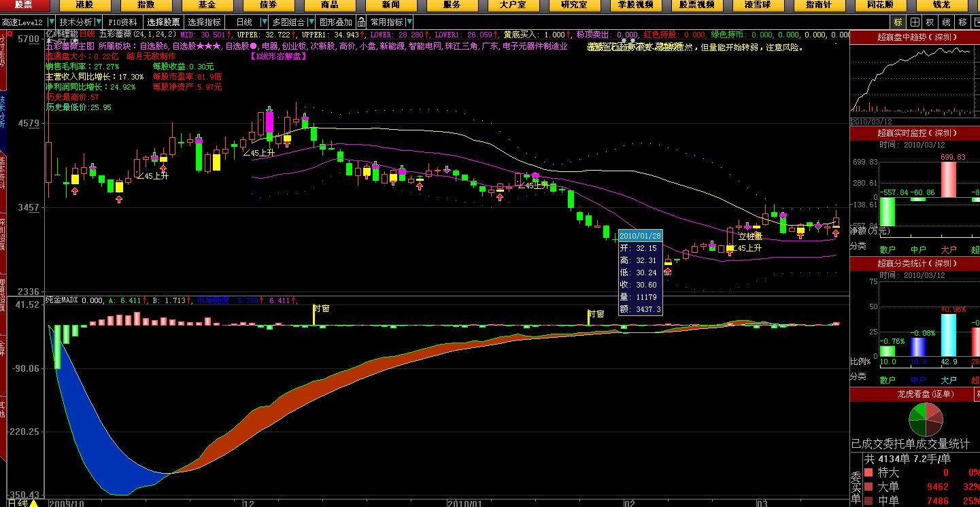Click the yellow triangle beside 日线 at bottom-left
This screenshot has width=980, height=507.
(x=33, y=503)
